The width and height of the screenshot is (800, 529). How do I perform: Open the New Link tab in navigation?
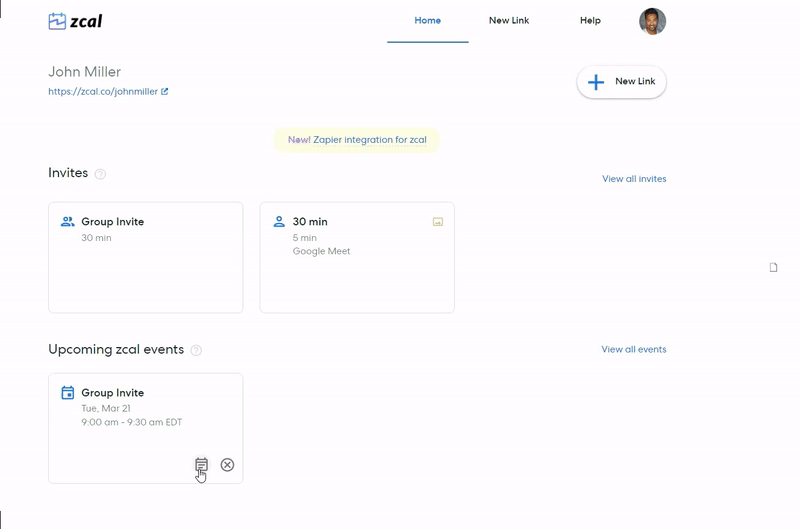[509, 20]
